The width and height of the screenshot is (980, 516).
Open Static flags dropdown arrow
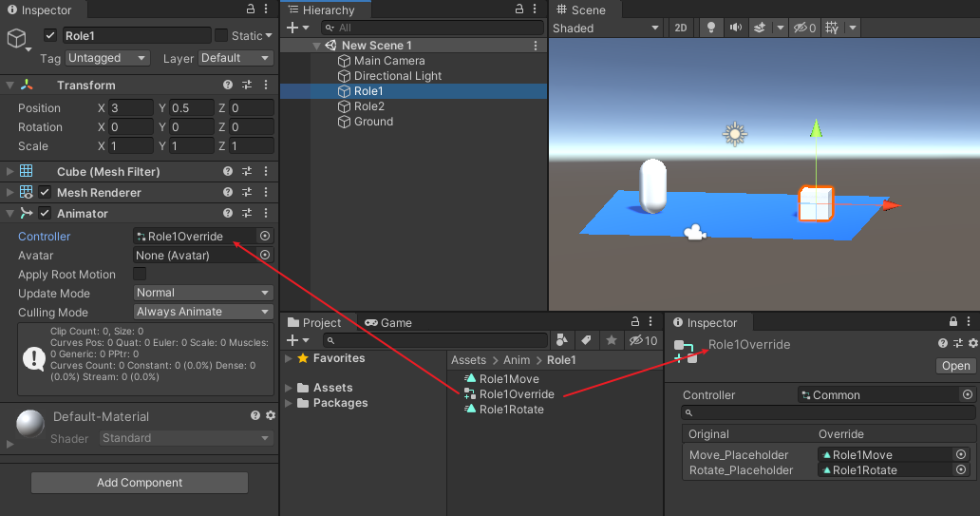pos(269,36)
